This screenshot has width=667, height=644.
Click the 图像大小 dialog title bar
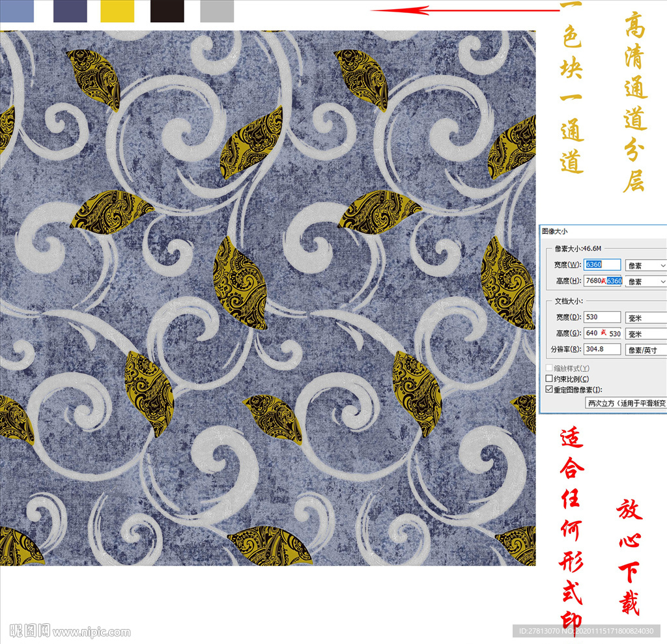(603, 231)
